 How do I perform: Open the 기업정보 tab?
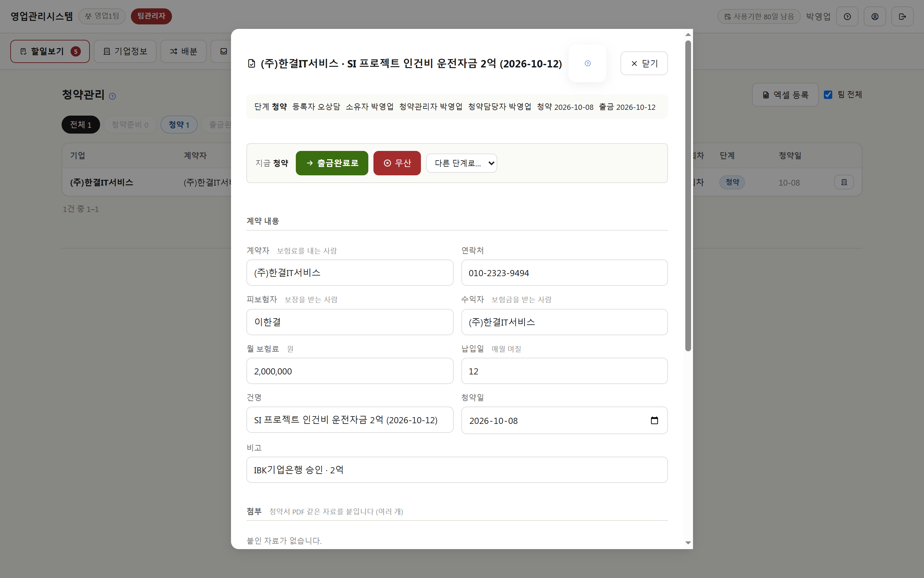tap(125, 51)
